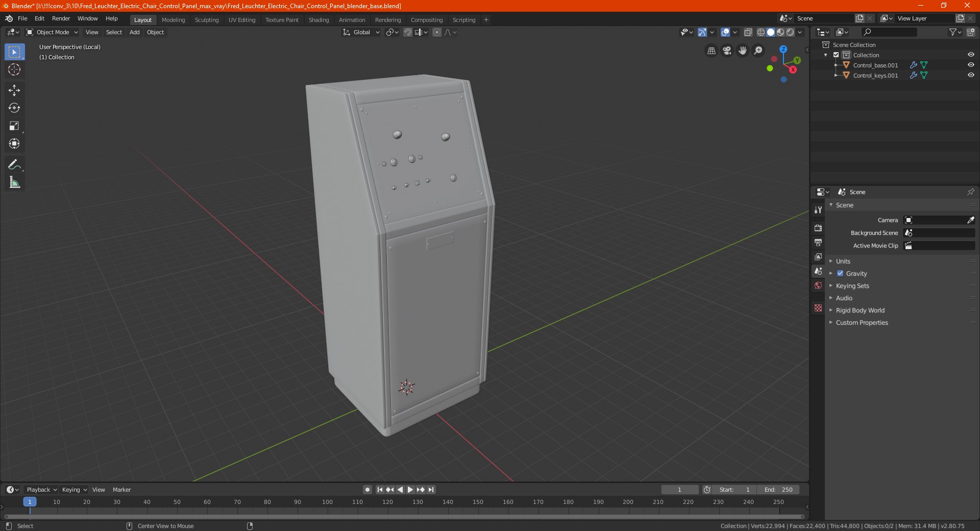Select the Scale tool
Image resolution: width=980 pixels, height=531 pixels.
14,126
